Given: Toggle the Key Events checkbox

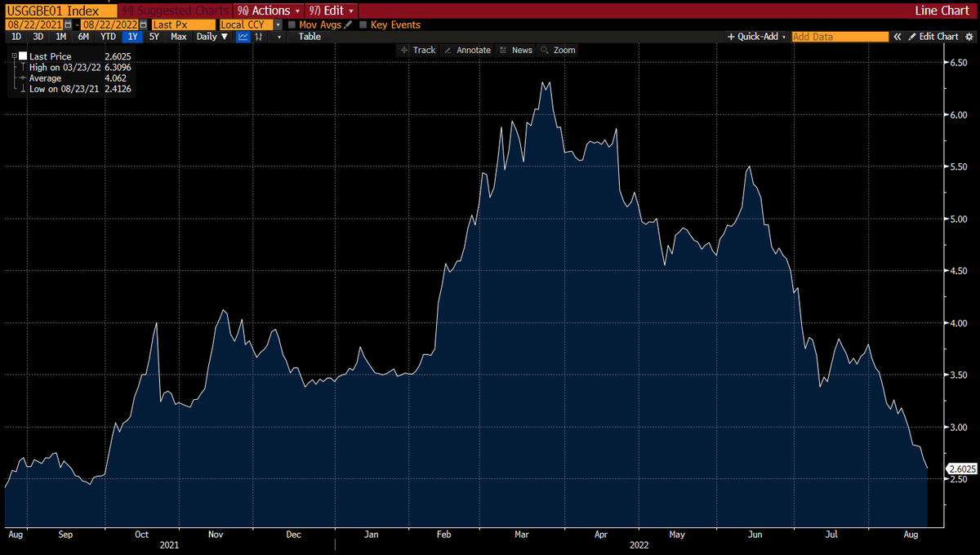Looking at the screenshot, I should point(363,25).
